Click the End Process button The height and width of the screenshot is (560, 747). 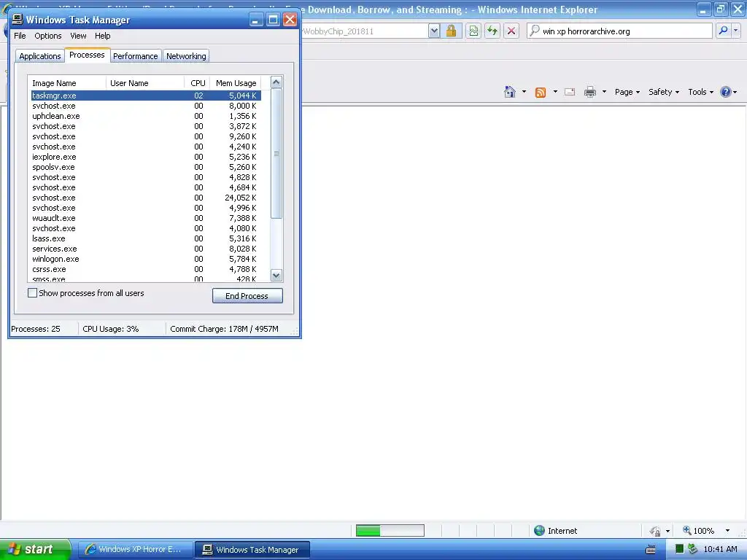pos(247,296)
